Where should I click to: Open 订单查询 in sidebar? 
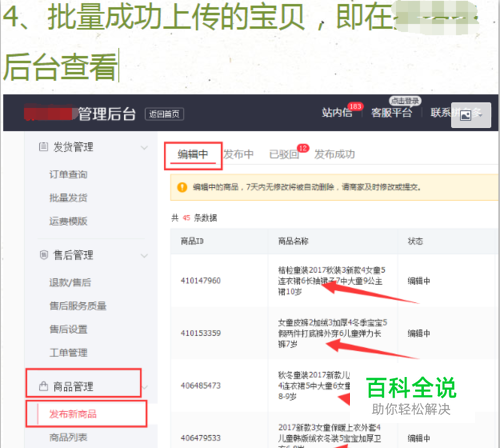pyautogui.click(x=68, y=174)
